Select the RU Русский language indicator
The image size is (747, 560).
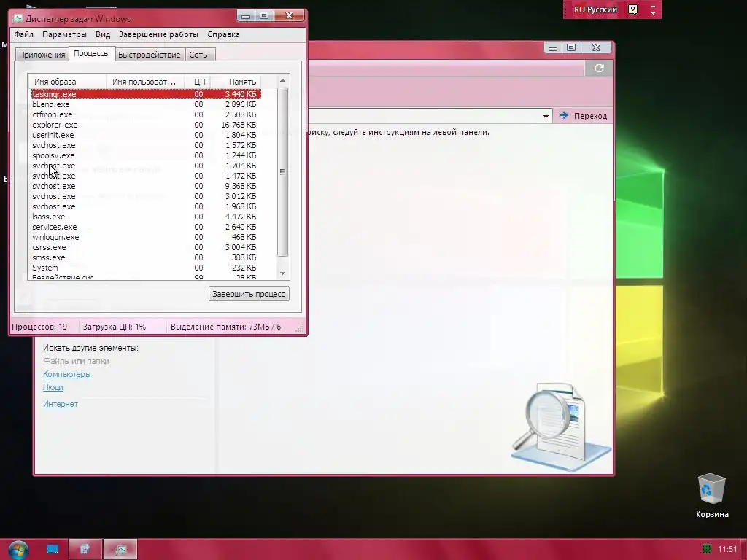click(x=595, y=9)
